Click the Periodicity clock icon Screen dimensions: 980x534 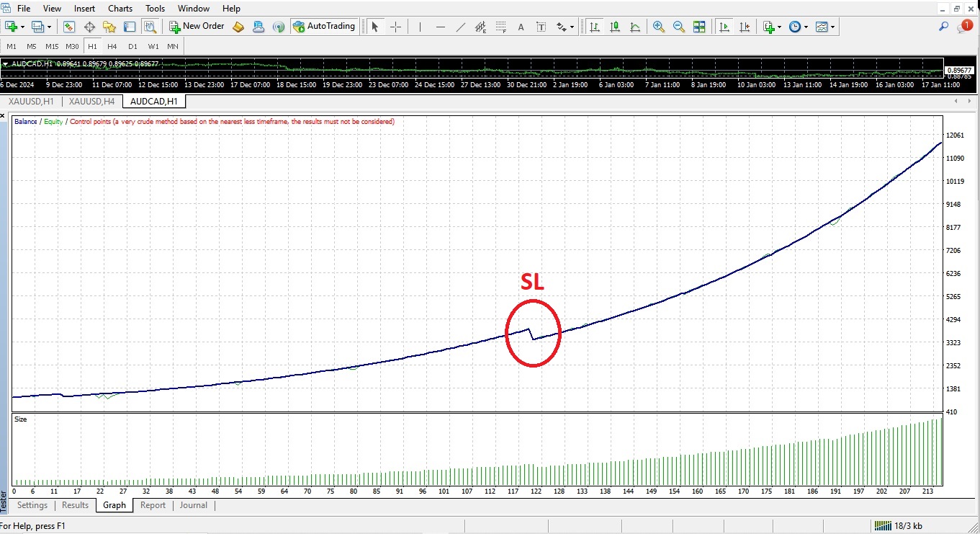tap(795, 27)
